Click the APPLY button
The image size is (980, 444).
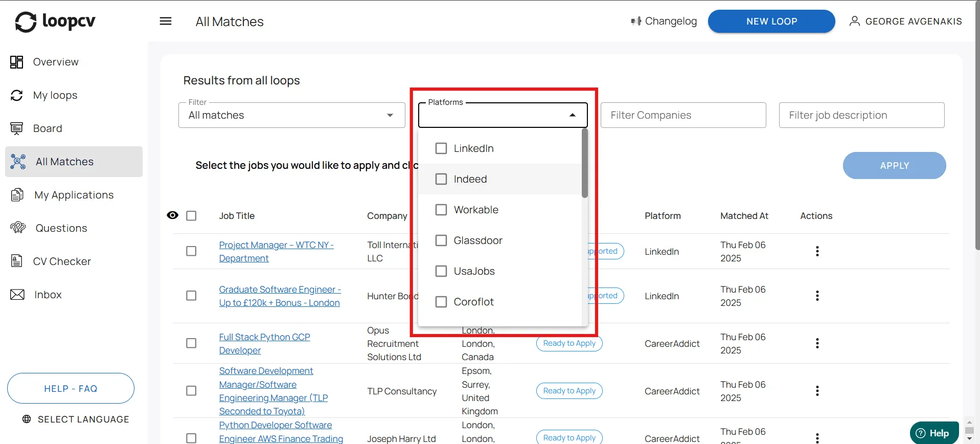coord(894,165)
